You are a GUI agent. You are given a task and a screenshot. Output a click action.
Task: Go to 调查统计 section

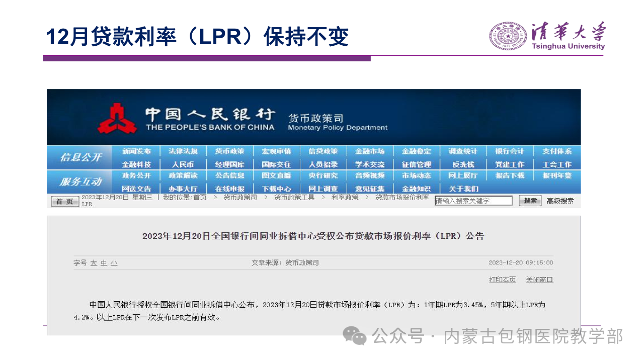[463, 151]
